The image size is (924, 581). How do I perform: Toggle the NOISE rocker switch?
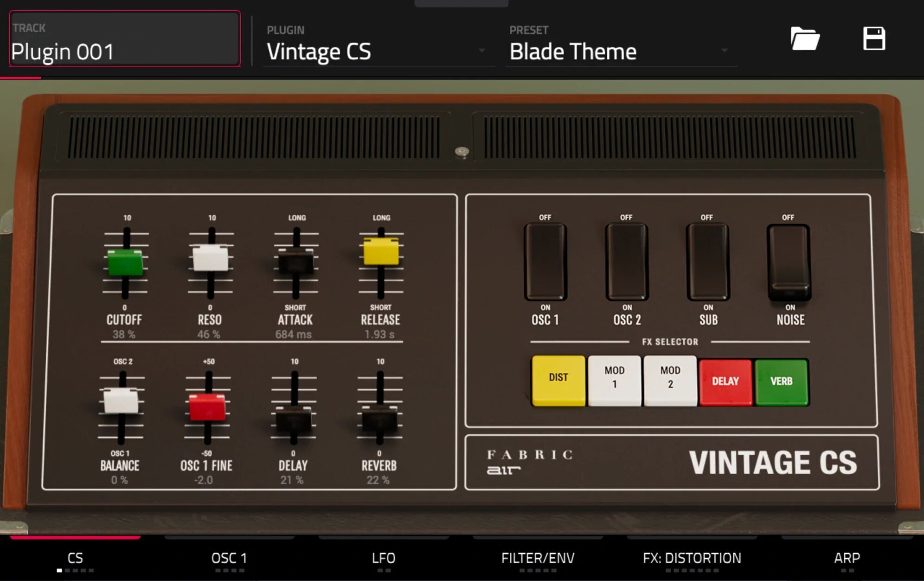[789, 262]
